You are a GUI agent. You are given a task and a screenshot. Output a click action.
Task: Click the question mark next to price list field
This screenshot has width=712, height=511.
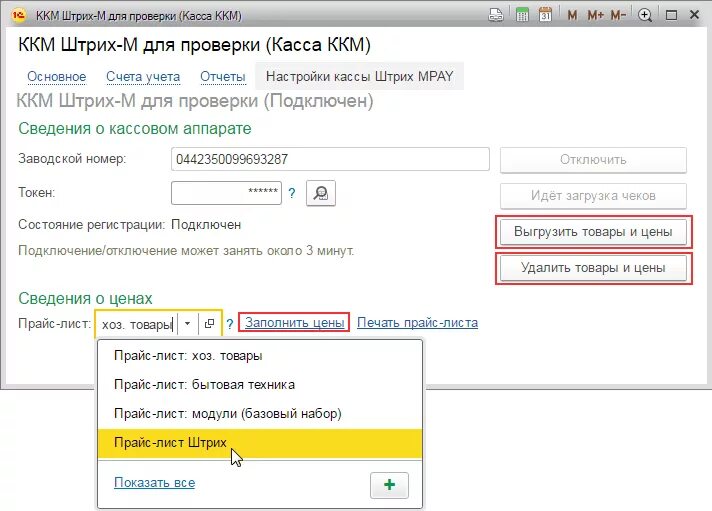pyautogui.click(x=230, y=324)
